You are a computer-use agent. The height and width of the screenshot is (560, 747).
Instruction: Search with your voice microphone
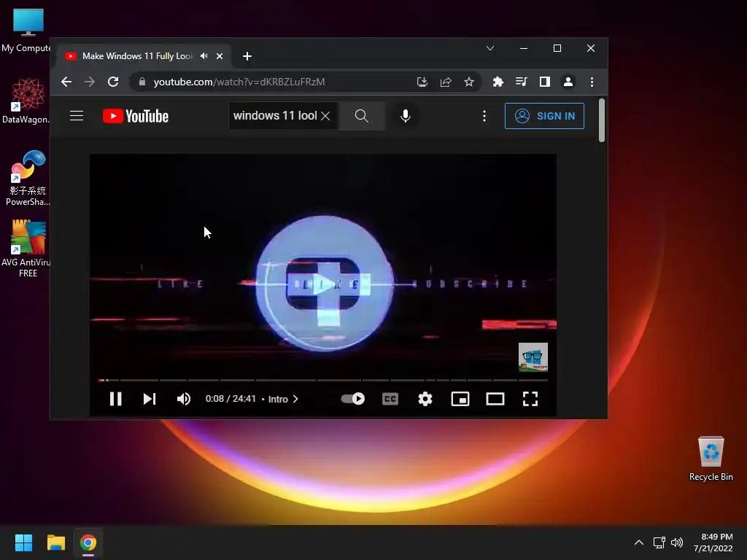click(x=406, y=116)
